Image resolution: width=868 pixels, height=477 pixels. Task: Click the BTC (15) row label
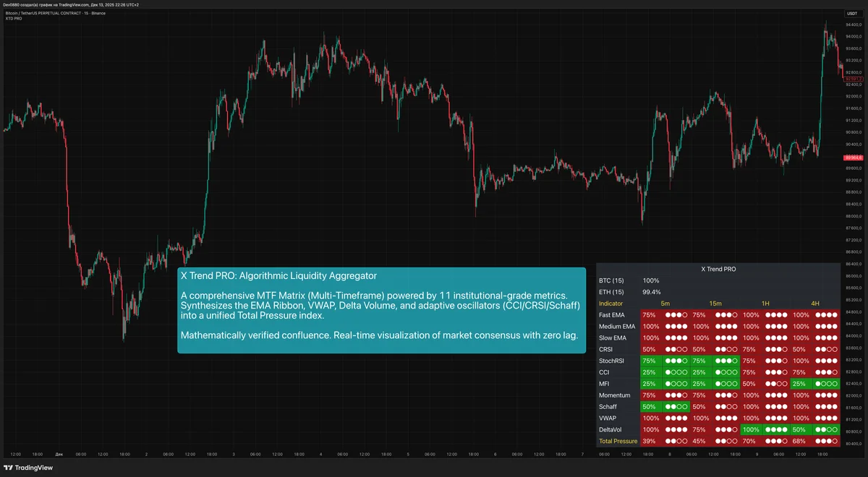pyautogui.click(x=611, y=280)
